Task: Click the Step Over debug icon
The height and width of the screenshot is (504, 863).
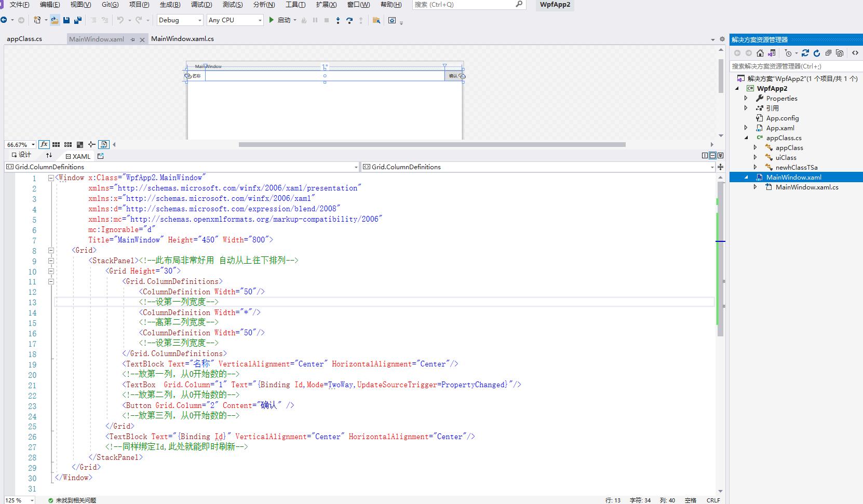Action: point(349,20)
